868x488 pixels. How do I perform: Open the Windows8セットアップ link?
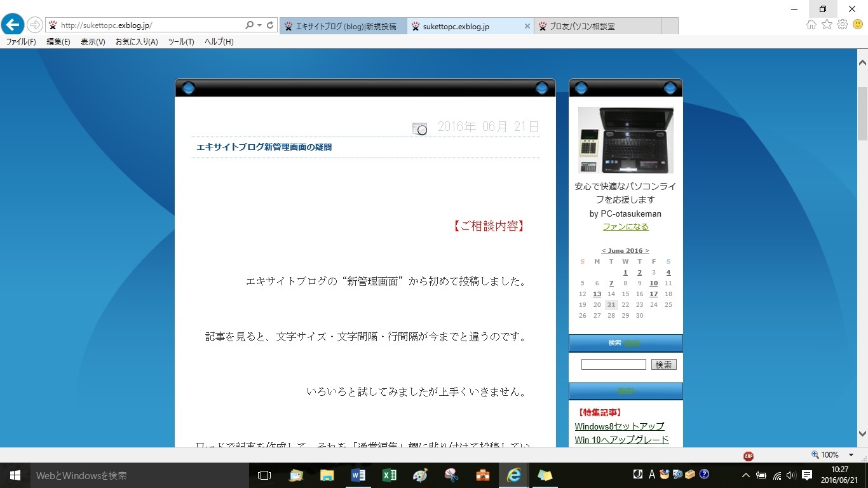[620, 426]
